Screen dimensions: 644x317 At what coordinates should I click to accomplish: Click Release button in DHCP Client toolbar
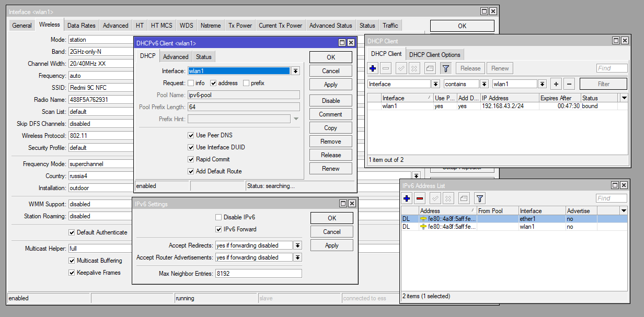click(470, 68)
